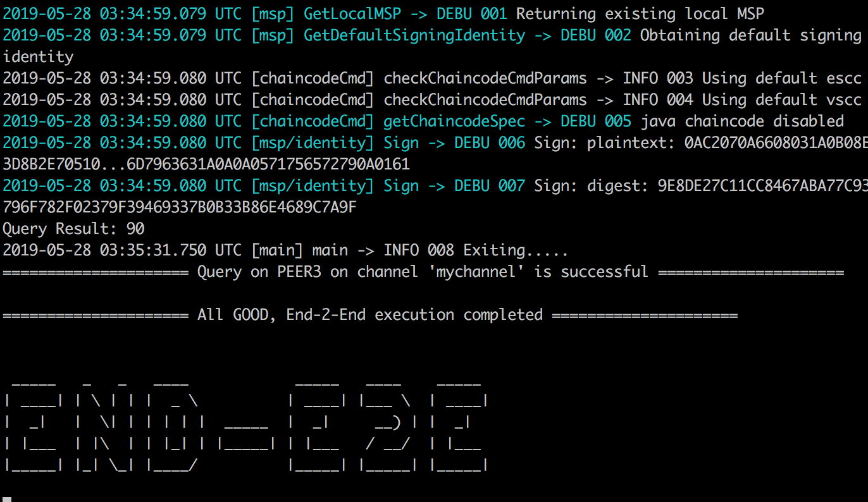Click the wrapped word 'identity' on third line
The image size is (868, 502).
(38, 57)
